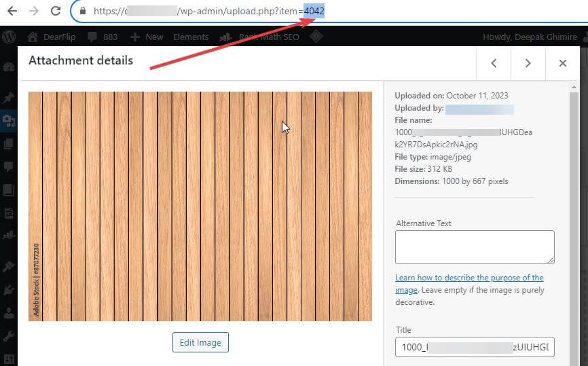Open the Users icon in the sidebar
This screenshot has height=366, width=588.
9,314
